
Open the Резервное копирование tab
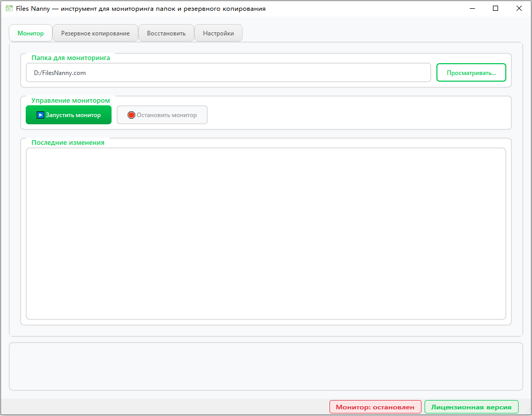click(x=95, y=32)
